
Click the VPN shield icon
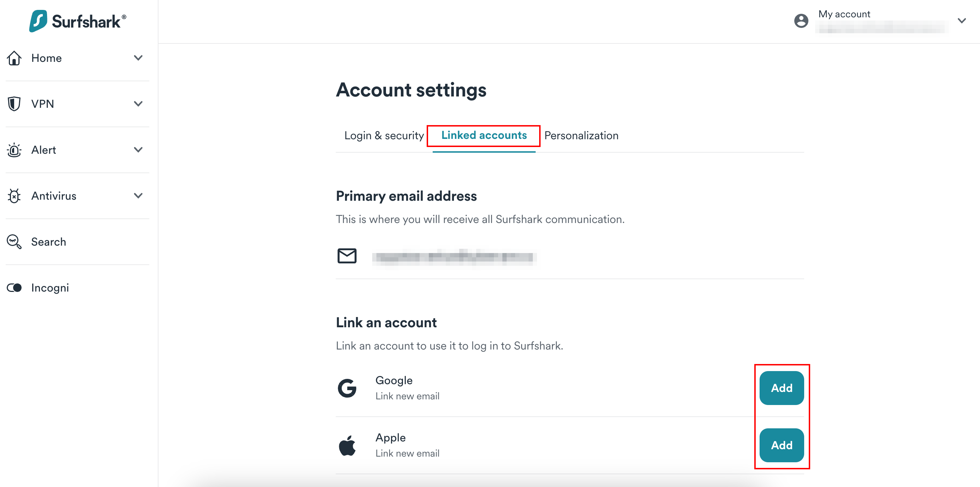(15, 104)
